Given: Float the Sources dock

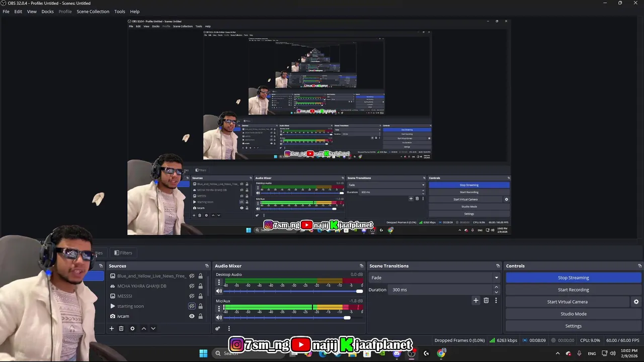Looking at the screenshot, I should click(x=207, y=266).
